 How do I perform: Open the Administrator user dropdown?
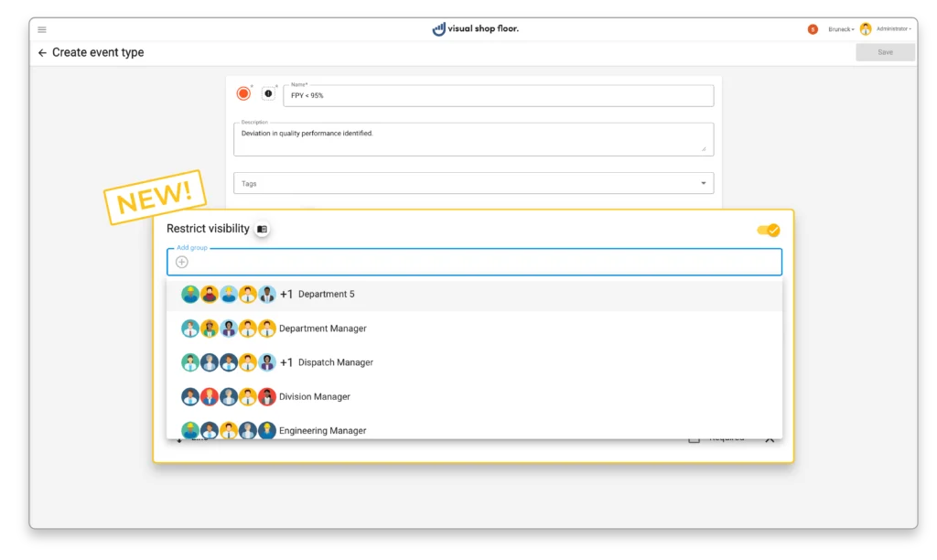[893, 29]
